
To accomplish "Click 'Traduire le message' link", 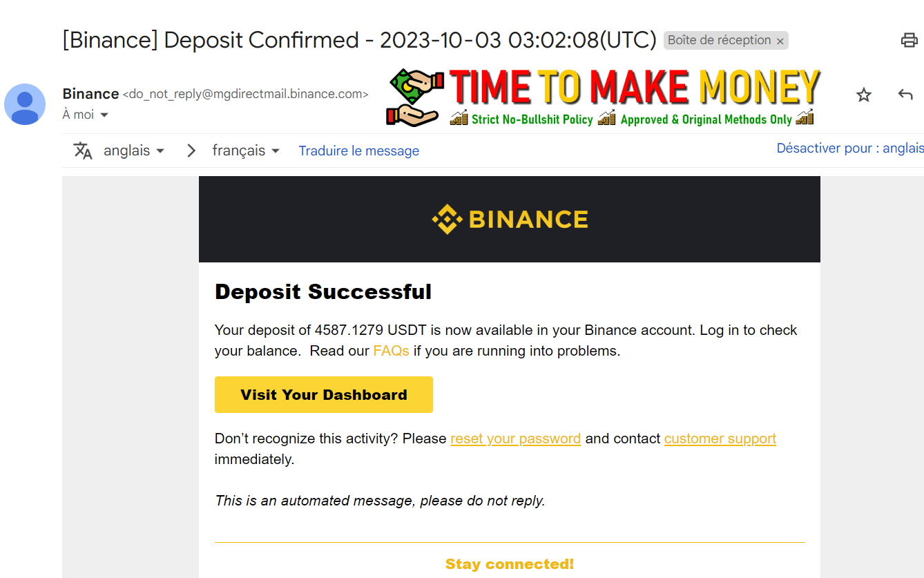I will point(358,151).
